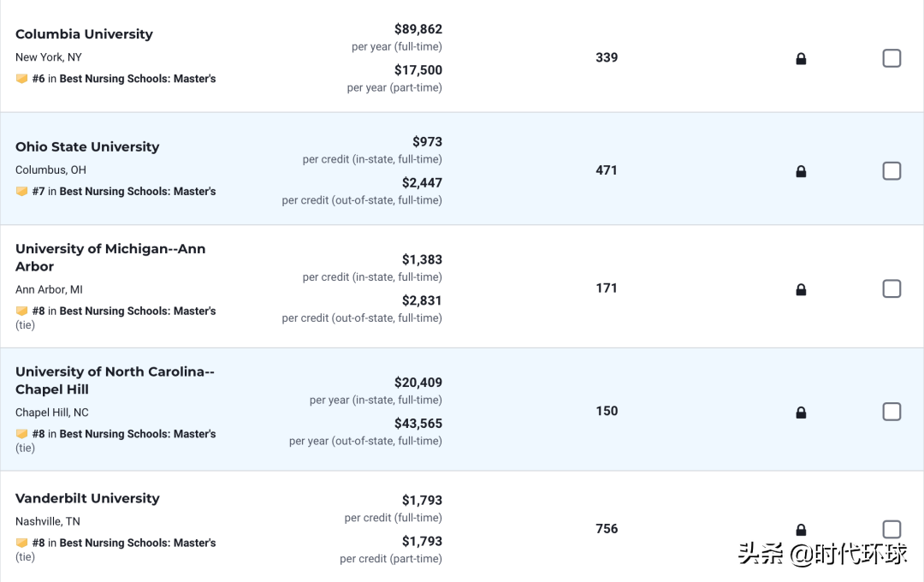Click the lock icon for University of Michigan

[801, 289]
